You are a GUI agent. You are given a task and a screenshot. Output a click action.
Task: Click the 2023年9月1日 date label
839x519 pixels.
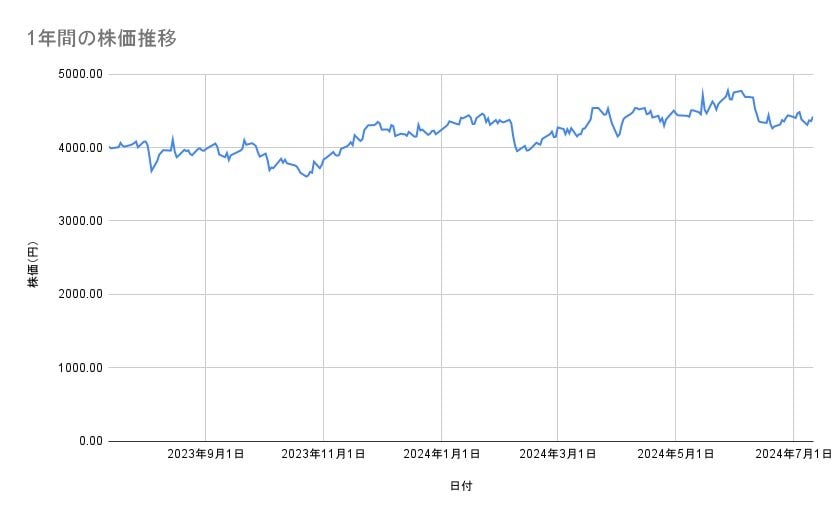(x=206, y=454)
